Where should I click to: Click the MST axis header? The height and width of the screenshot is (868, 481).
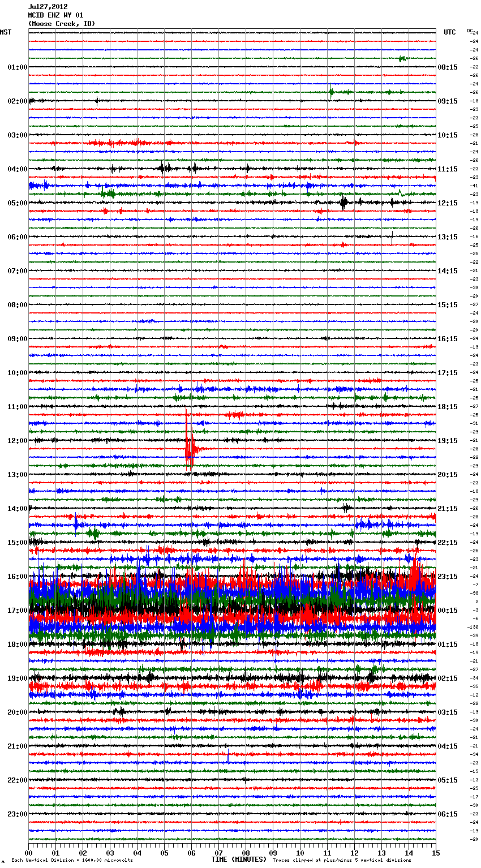click(6, 32)
